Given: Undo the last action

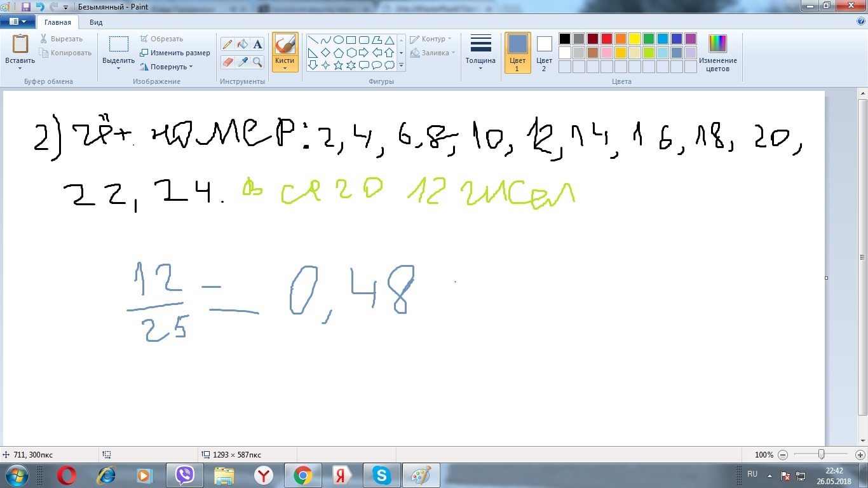Looking at the screenshot, I should point(39,6).
